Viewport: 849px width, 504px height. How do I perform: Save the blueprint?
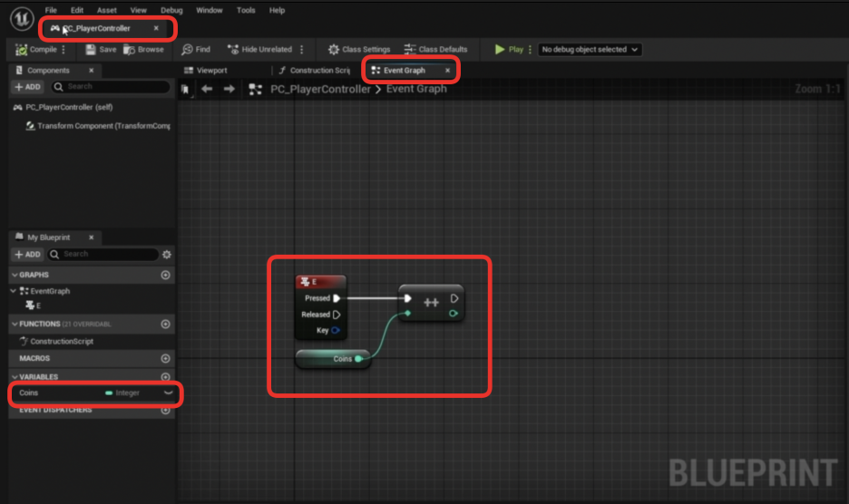click(x=101, y=49)
